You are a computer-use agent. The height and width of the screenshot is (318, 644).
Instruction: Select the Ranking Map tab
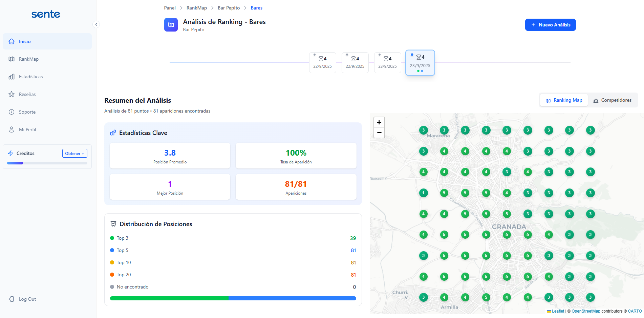click(x=564, y=100)
